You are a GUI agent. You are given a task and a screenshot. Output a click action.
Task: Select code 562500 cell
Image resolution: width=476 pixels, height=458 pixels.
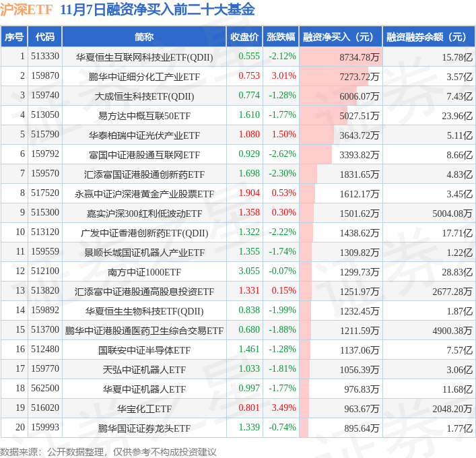[x=45, y=388]
